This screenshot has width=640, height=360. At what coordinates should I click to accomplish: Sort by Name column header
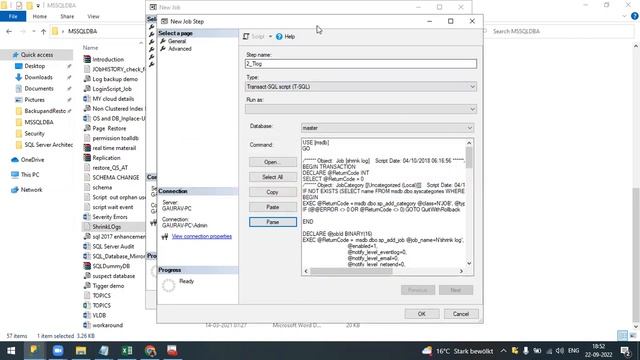91,48
